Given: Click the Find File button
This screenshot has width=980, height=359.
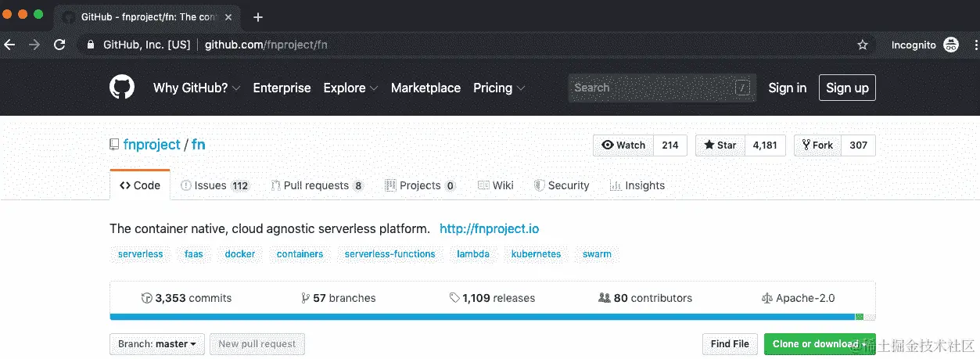Looking at the screenshot, I should (x=730, y=343).
